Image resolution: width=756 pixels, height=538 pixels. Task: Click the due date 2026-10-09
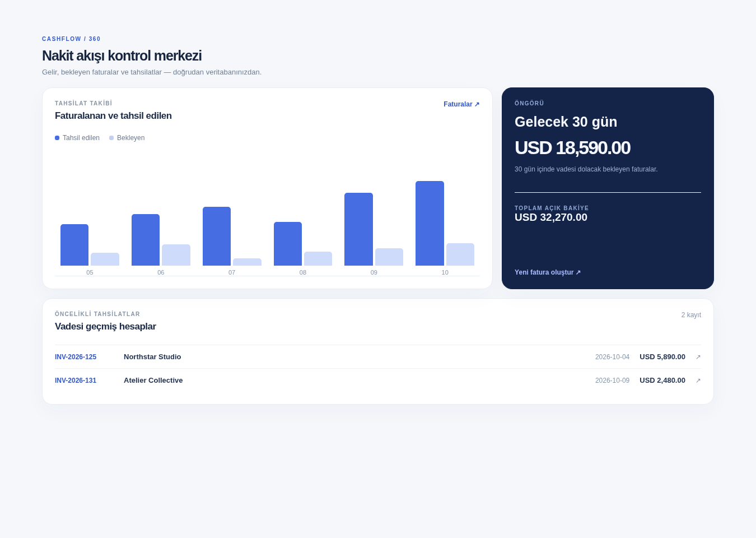pyautogui.click(x=612, y=381)
